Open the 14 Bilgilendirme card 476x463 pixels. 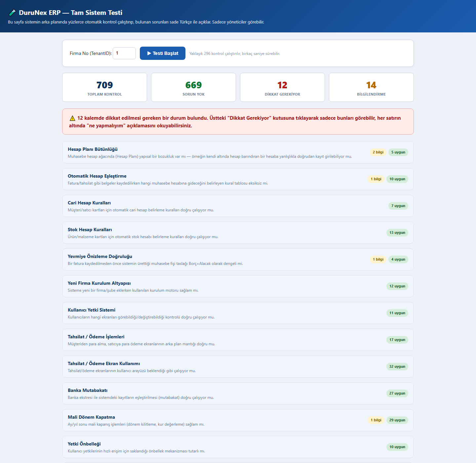point(371,87)
